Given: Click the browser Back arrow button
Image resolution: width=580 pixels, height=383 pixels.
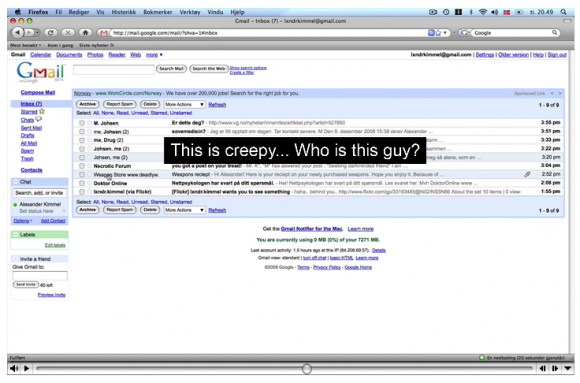Looking at the screenshot, I should 18,33.
